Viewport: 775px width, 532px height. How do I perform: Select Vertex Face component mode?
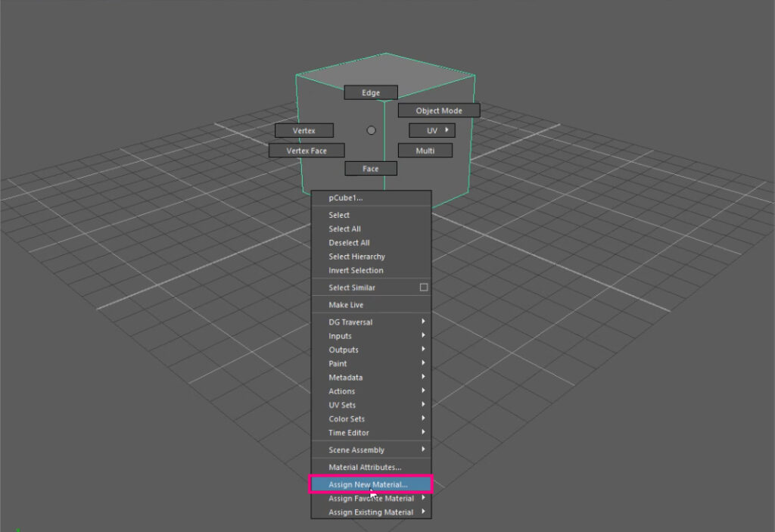click(x=307, y=151)
